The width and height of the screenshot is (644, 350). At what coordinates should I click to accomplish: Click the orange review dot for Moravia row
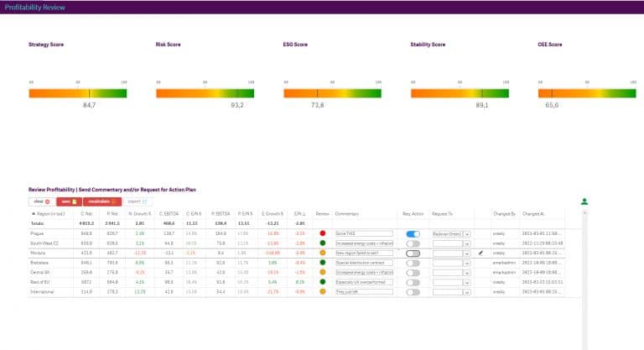coord(323,253)
